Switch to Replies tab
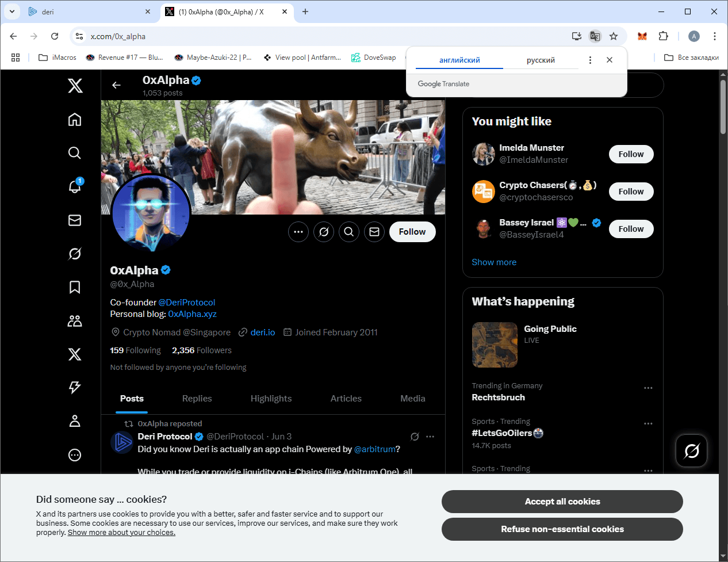Image resolution: width=728 pixels, height=562 pixels. coord(197,399)
